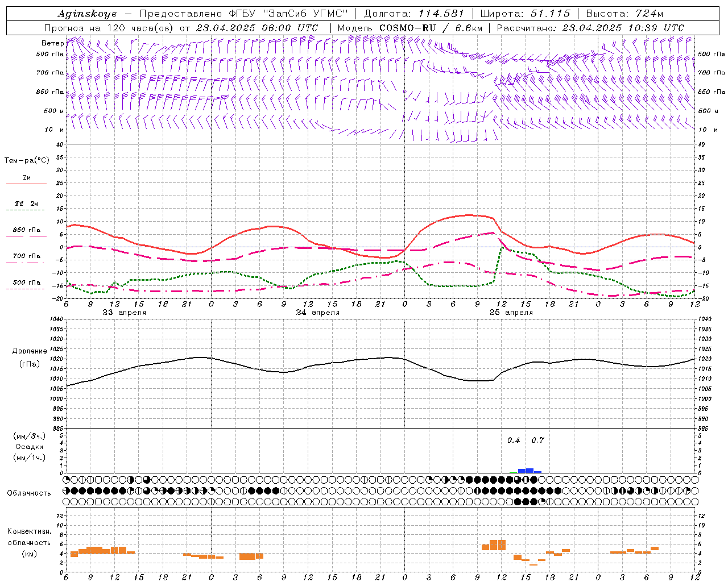The height and width of the screenshot is (582, 728).
Task: Click the 700 гПа temperature legend entry
Action: tap(27, 256)
